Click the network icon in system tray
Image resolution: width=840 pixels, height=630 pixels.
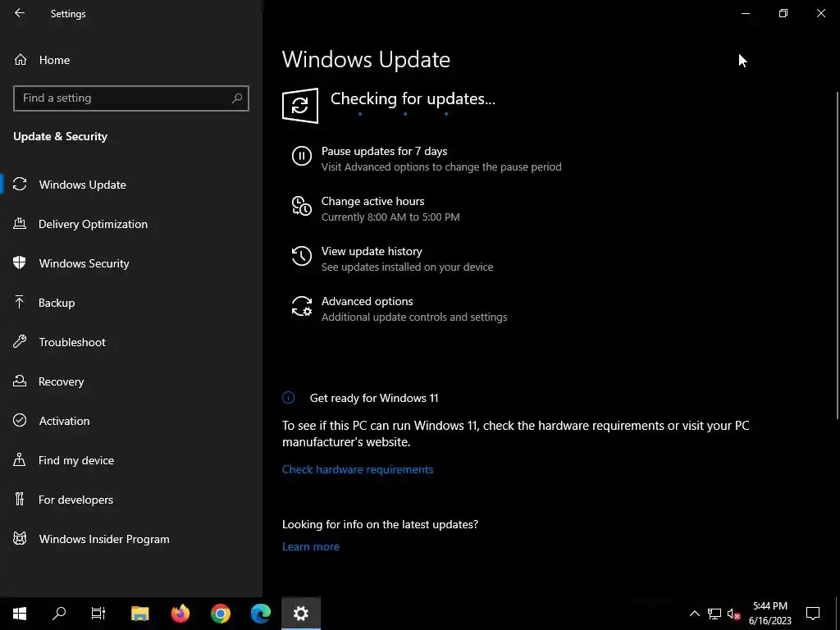714,614
